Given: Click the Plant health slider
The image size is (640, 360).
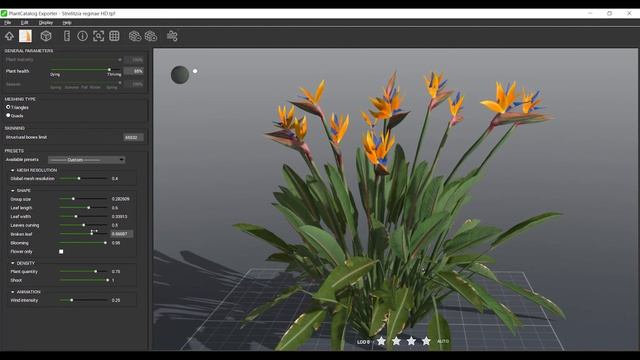Looking at the screenshot, I should click(86, 70).
